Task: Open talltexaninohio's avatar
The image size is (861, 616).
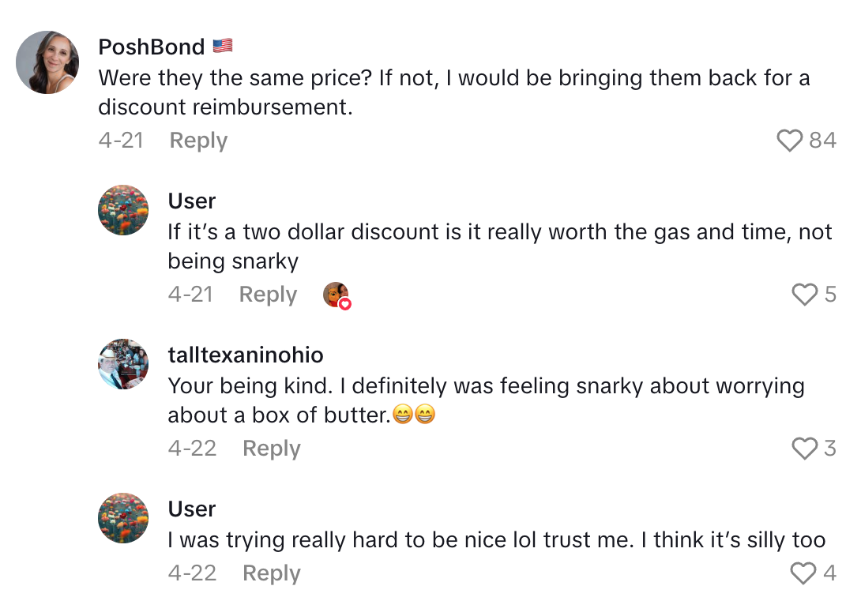Action: coord(123,364)
